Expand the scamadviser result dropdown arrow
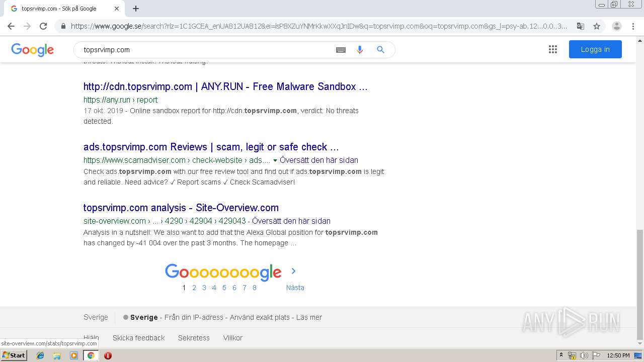 [x=275, y=160]
